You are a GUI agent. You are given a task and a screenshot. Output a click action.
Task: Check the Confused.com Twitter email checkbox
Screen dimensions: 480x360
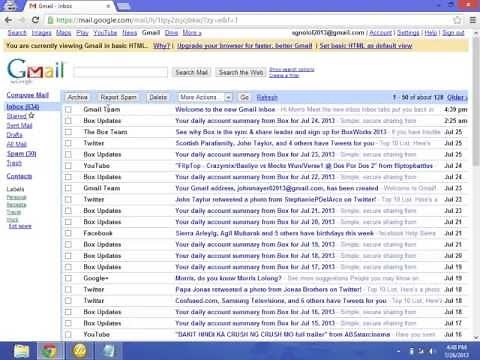(x=68, y=301)
